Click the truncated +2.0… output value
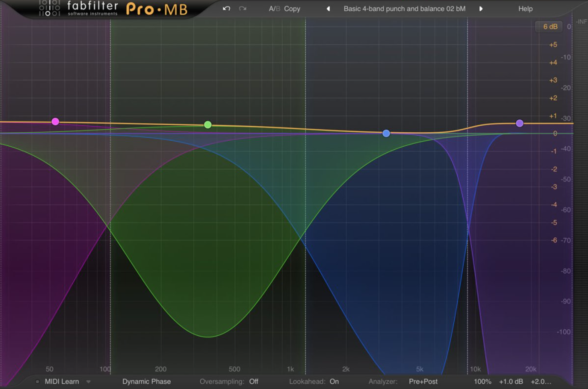This screenshot has height=389, width=588. click(541, 382)
